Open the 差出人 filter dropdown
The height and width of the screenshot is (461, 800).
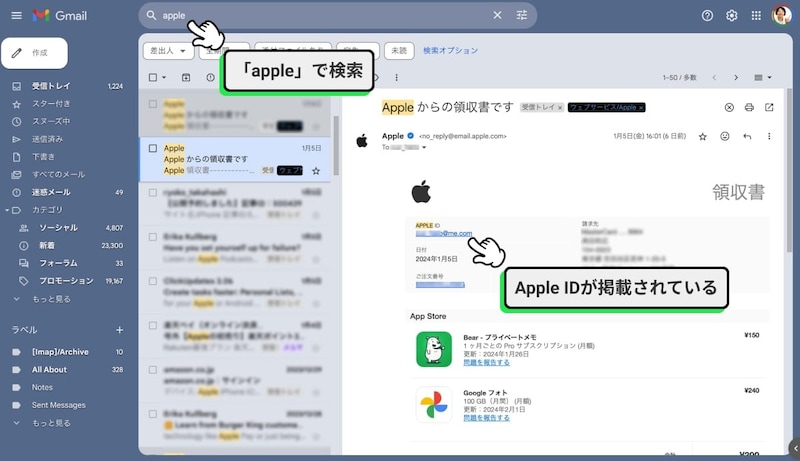(168, 50)
